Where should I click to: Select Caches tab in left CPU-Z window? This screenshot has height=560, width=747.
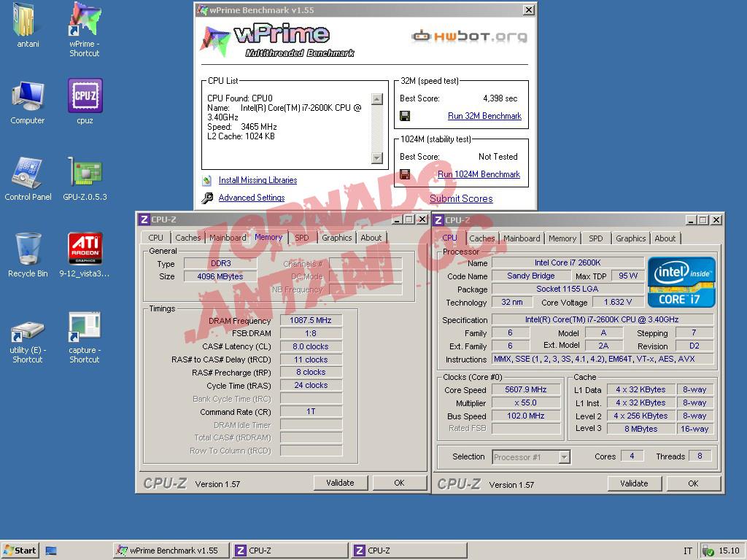(187, 238)
